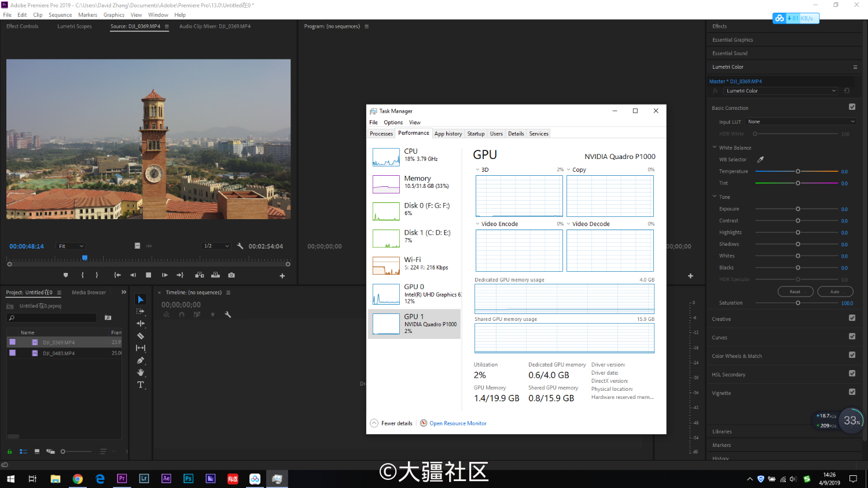Switch project panel to list view
Viewport: 868px width, 488px height.
click(24, 452)
